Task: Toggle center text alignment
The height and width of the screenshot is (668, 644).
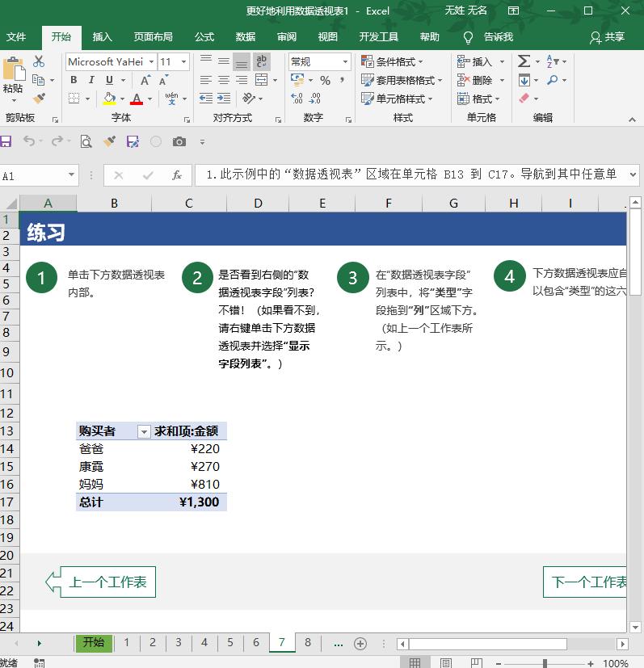Action: pos(224,80)
